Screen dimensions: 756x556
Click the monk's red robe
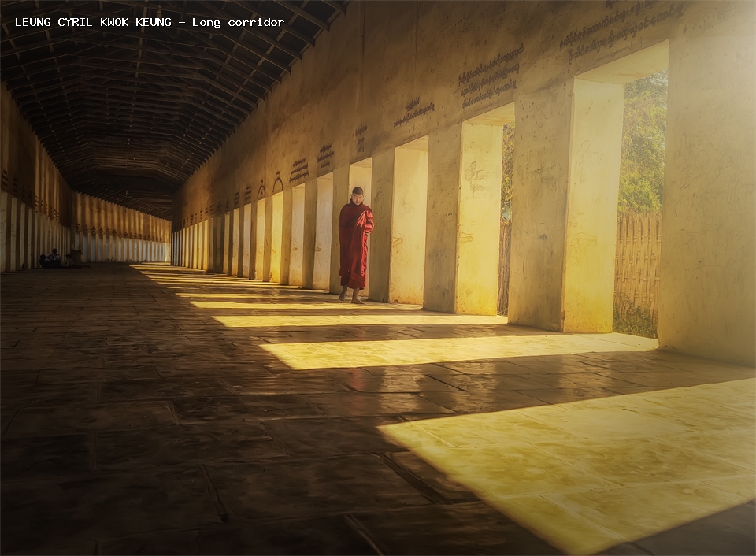click(356, 244)
